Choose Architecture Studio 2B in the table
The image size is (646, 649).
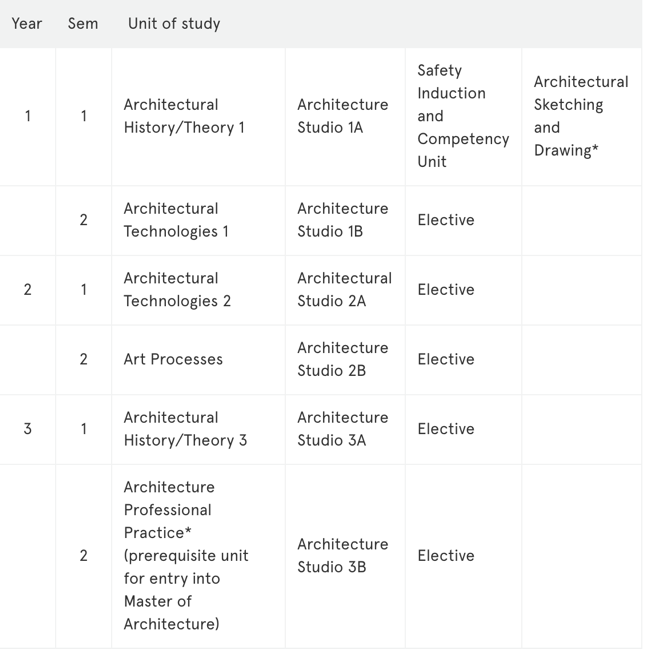342,359
